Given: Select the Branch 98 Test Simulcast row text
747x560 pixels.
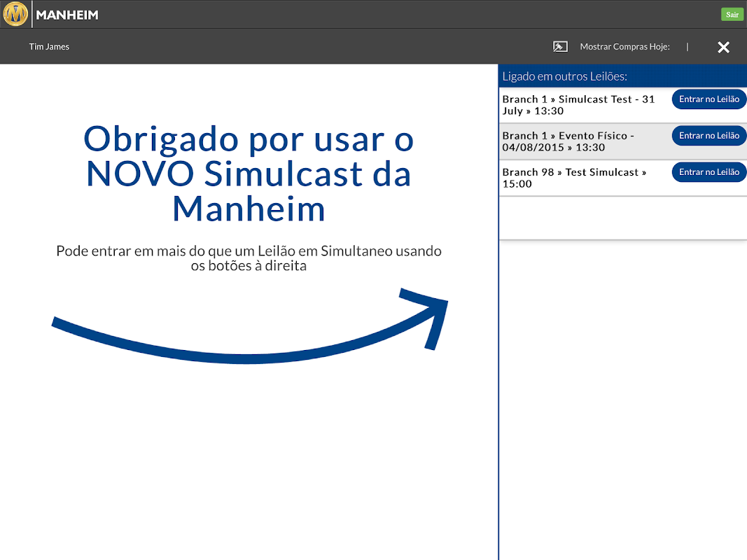Looking at the screenshot, I should pos(574,178).
